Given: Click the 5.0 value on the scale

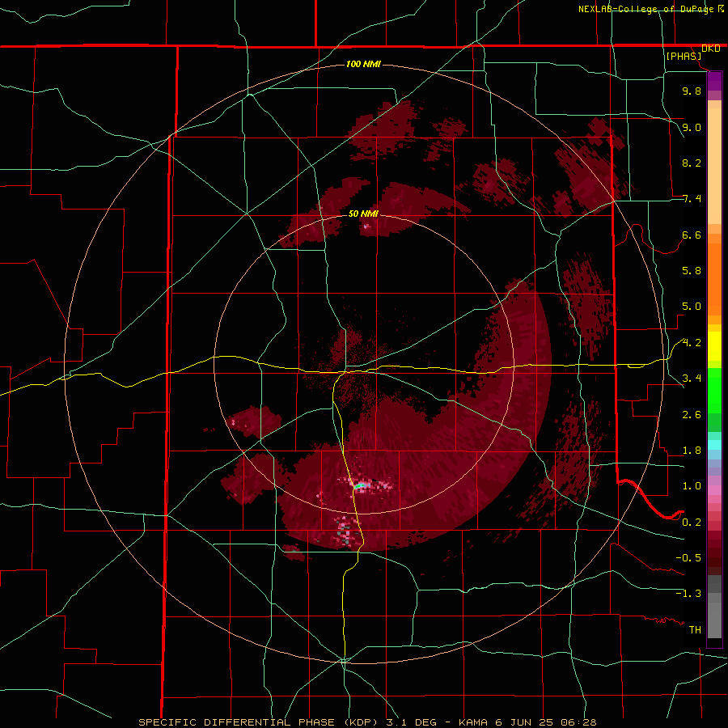Looking at the screenshot, I should click(692, 307).
